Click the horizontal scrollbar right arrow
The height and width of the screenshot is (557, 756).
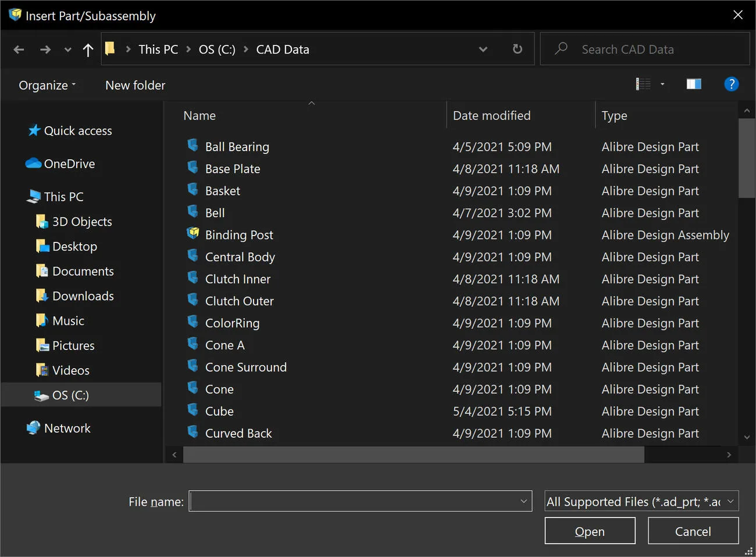[729, 455]
